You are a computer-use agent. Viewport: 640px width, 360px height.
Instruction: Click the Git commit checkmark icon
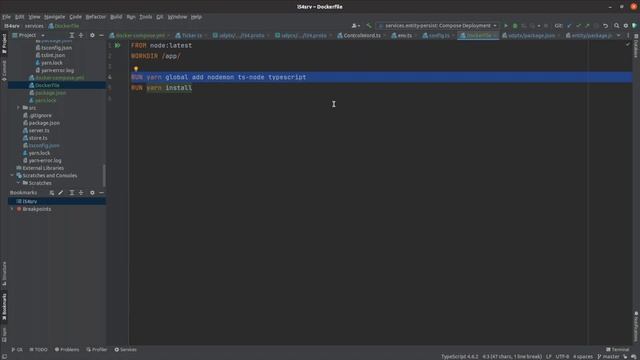[578, 26]
